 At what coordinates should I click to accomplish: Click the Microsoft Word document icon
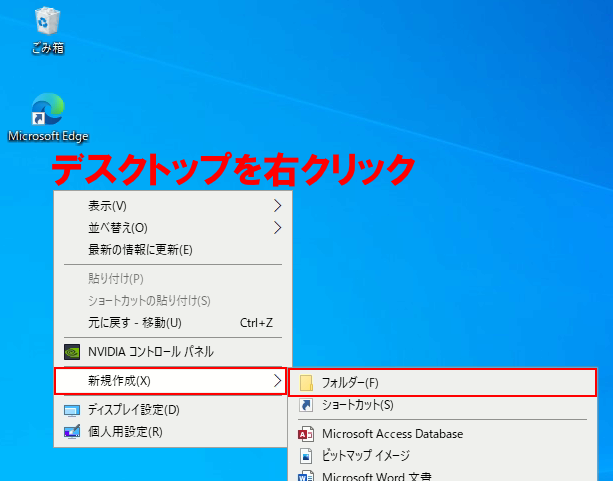click(x=306, y=476)
